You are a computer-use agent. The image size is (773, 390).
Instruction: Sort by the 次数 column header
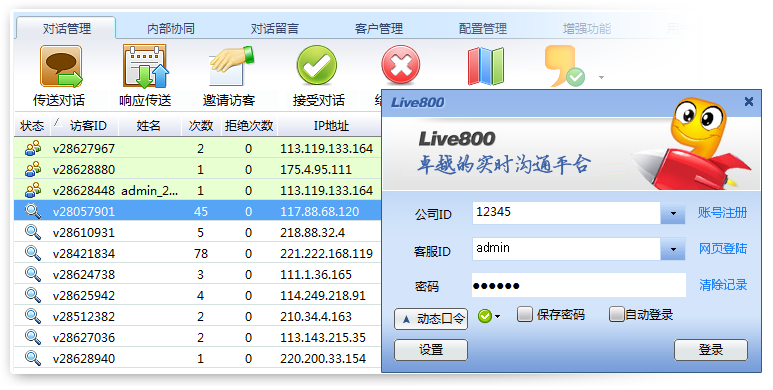(201, 126)
